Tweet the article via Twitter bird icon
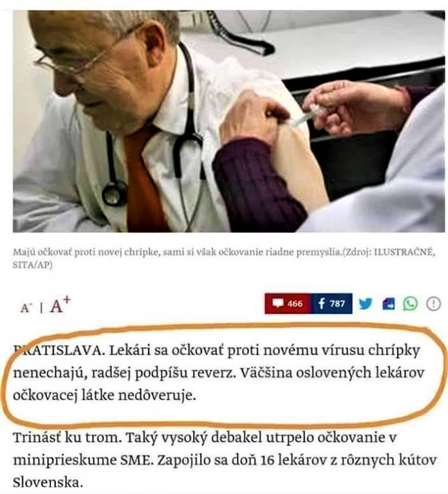Screen dimensions: 448x494 click(366, 304)
